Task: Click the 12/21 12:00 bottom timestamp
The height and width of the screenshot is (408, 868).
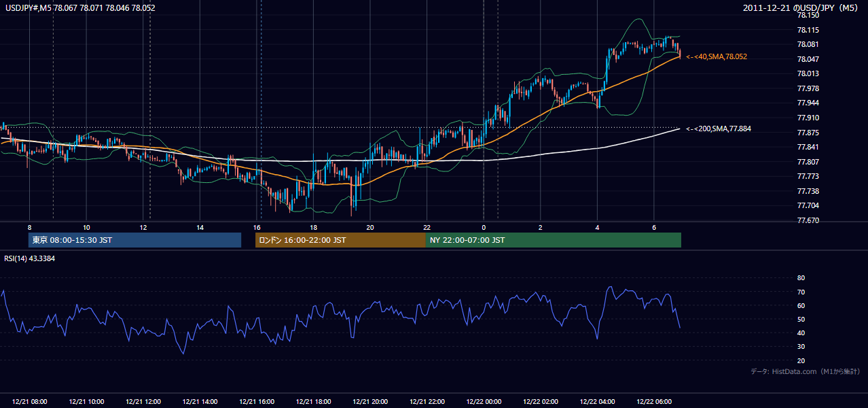Action: (x=143, y=402)
